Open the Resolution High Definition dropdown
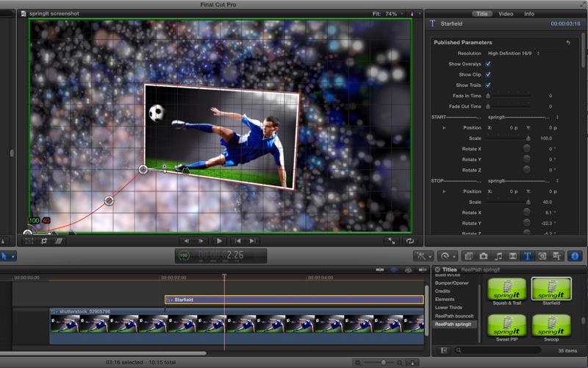 [513, 53]
